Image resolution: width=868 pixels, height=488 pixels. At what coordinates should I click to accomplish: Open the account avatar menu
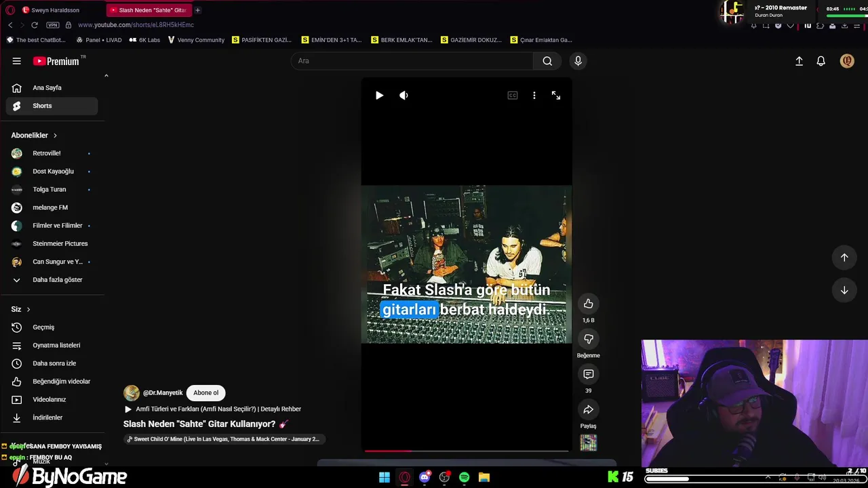pyautogui.click(x=847, y=61)
